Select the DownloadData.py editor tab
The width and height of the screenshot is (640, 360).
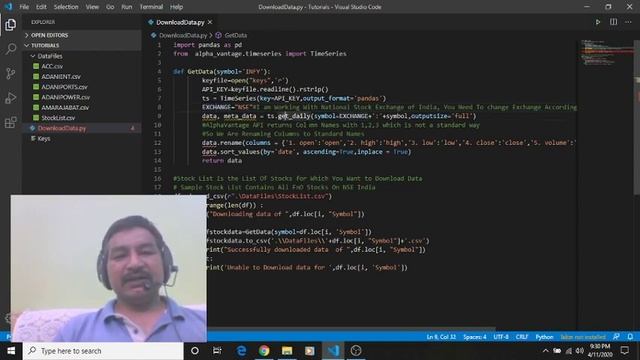(180, 22)
